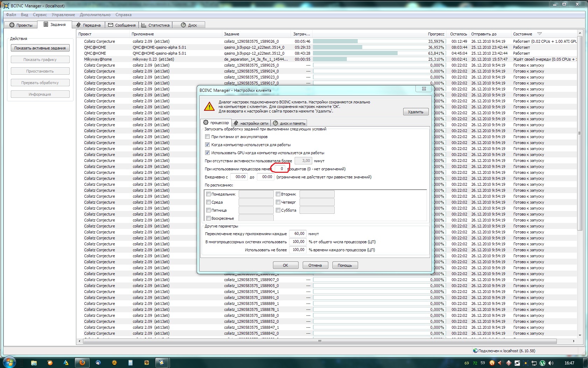Switch to the 'Статистика' tab
The width and height of the screenshot is (588, 368).
pyautogui.click(x=155, y=25)
